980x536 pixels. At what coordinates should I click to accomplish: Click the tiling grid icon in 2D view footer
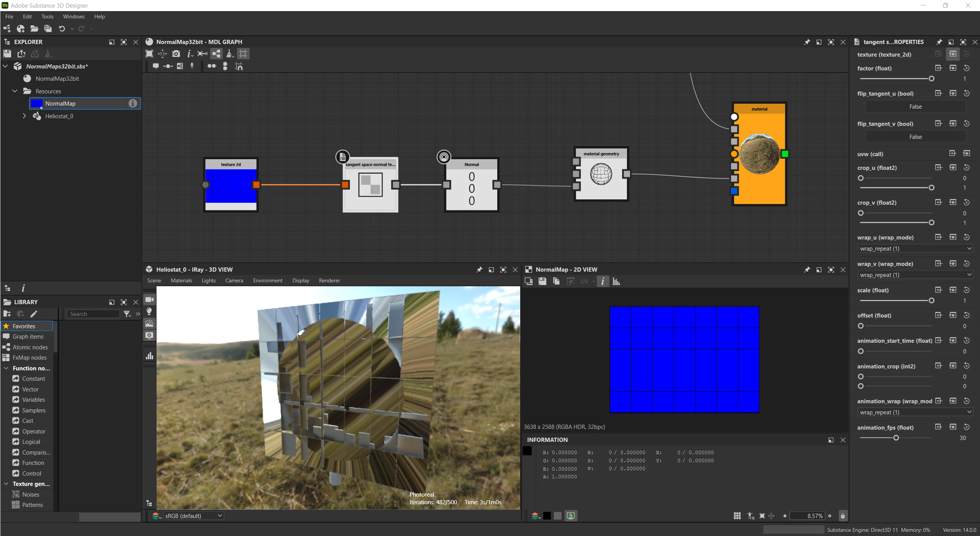point(737,516)
